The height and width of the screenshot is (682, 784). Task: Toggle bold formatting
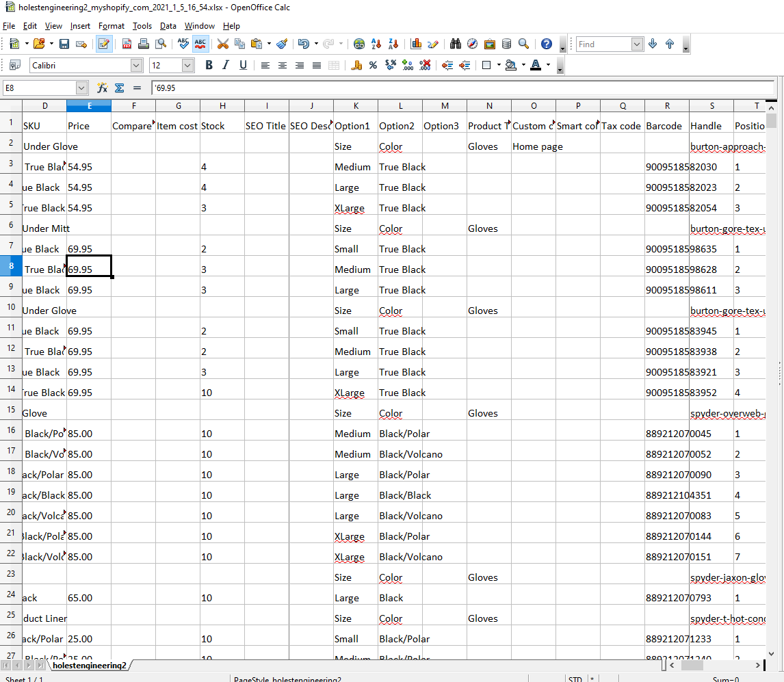coord(209,65)
